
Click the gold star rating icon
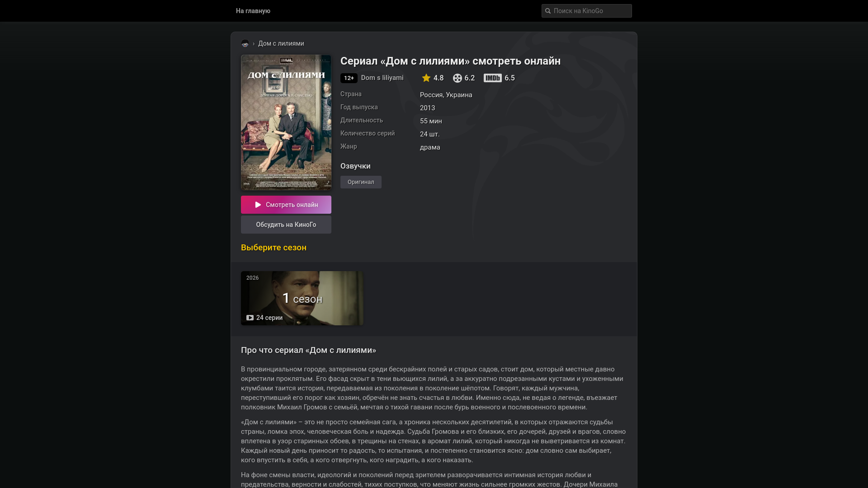[426, 78]
